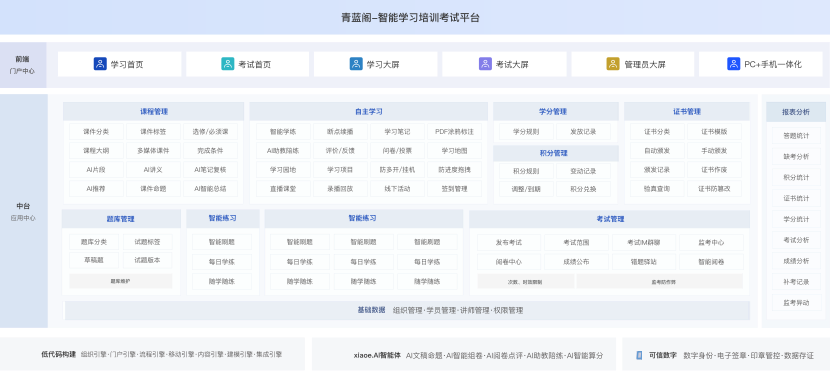The image size is (830, 381).
Task: Click the teal 考试首页 icon
Action: [x=228, y=64]
